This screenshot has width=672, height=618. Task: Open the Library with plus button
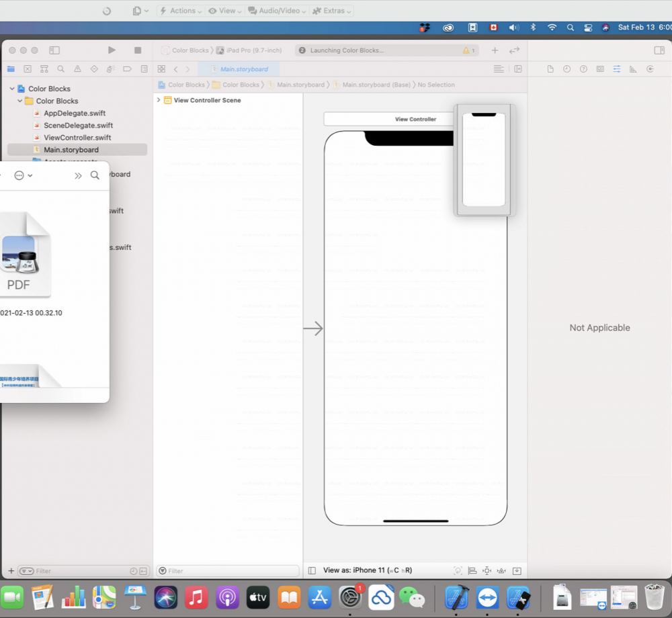(495, 50)
